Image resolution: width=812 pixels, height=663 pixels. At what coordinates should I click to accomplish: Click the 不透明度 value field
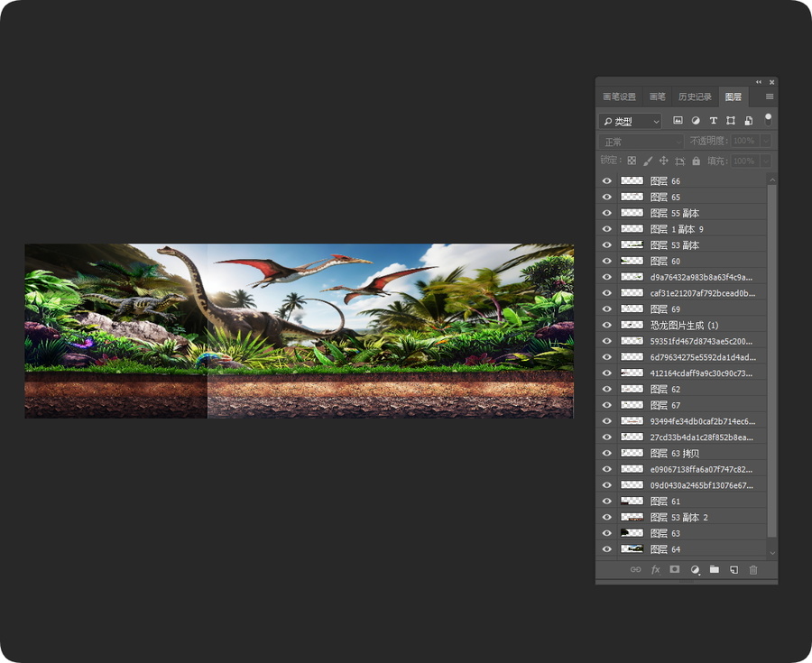pos(745,141)
